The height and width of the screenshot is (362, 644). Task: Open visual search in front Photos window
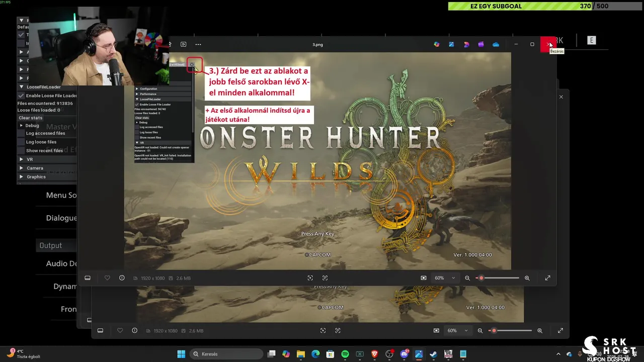tap(310, 278)
